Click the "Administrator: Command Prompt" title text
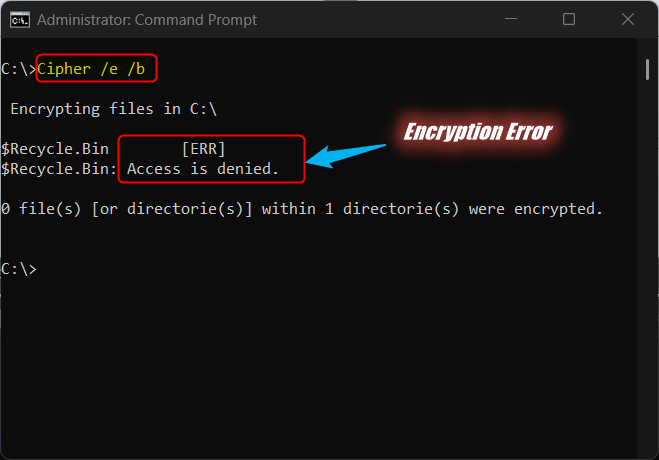 tap(147, 19)
